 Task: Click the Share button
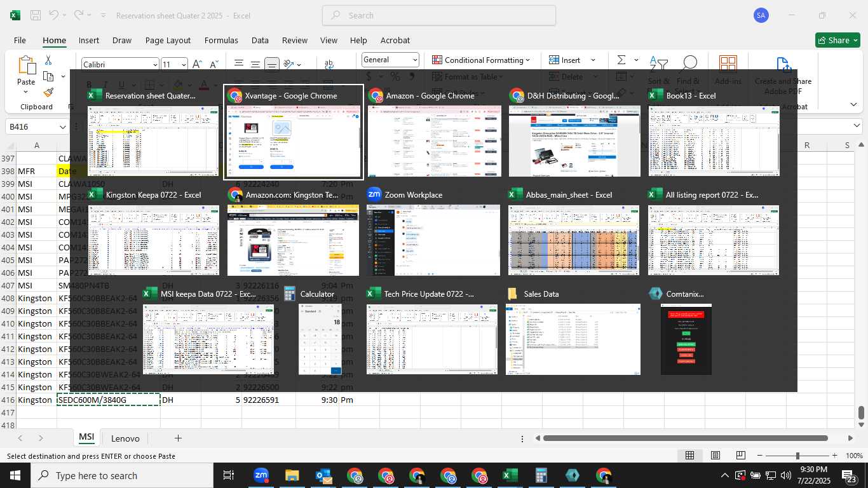[837, 40]
